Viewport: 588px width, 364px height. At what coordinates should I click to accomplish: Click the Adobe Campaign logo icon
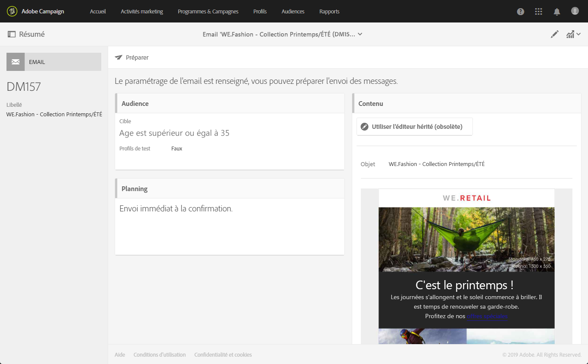[x=12, y=11]
